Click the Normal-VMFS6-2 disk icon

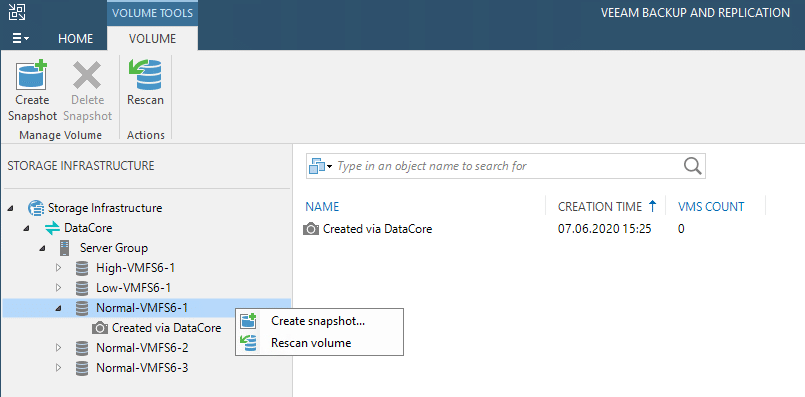click(x=82, y=348)
